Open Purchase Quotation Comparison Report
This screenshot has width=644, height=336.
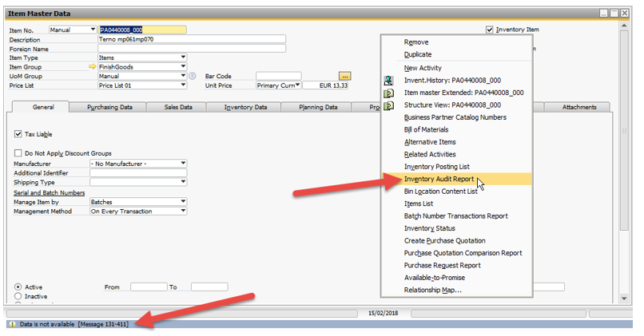point(463,253)
